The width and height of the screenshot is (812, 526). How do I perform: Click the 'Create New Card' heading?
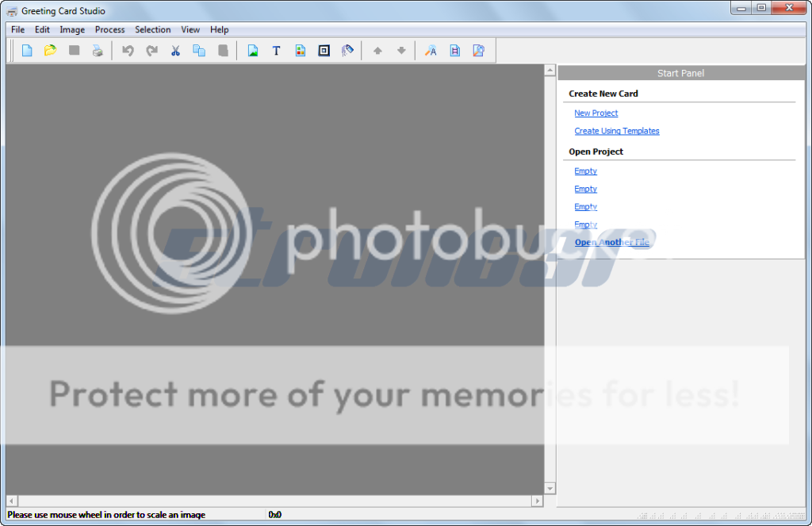click(x=603, y=94)
